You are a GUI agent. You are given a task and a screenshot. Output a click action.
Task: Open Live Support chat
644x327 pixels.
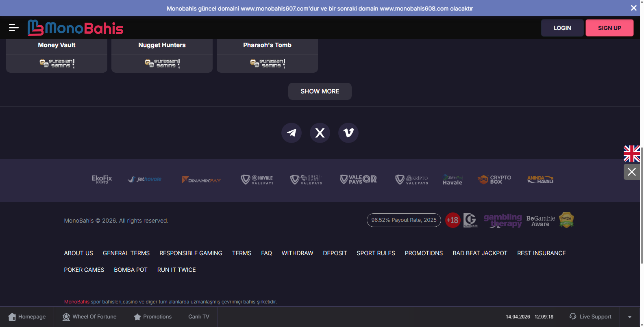click(590, 317)
